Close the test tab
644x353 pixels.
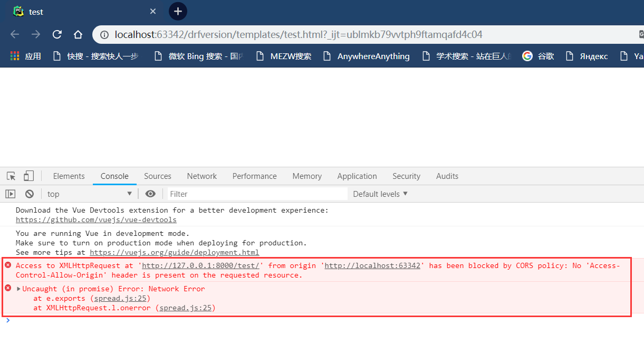(153, 11)
